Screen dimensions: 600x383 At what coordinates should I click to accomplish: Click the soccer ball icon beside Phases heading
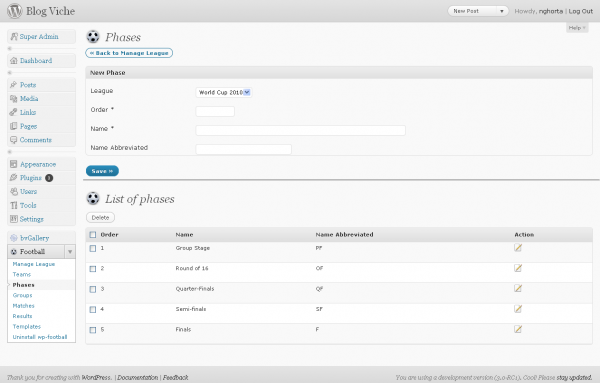point(93,37)
